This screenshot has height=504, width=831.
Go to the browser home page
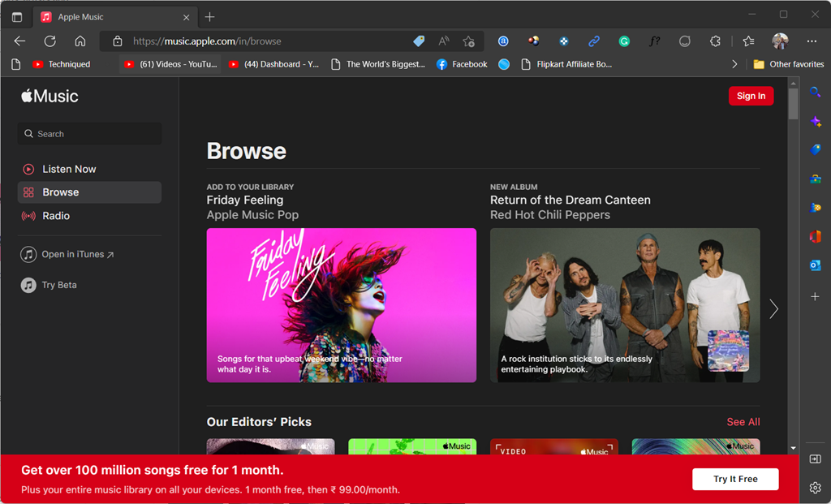(80, 41)
